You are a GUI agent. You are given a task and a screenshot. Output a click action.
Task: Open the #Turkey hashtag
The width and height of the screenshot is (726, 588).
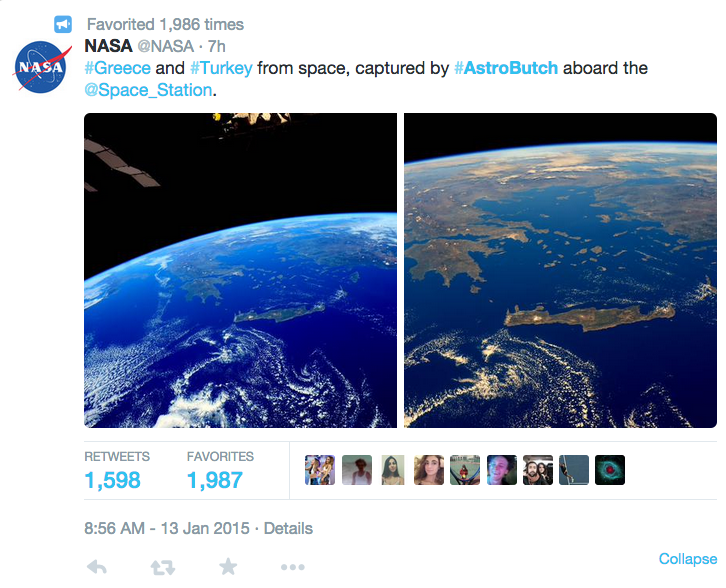coord(221,68)
